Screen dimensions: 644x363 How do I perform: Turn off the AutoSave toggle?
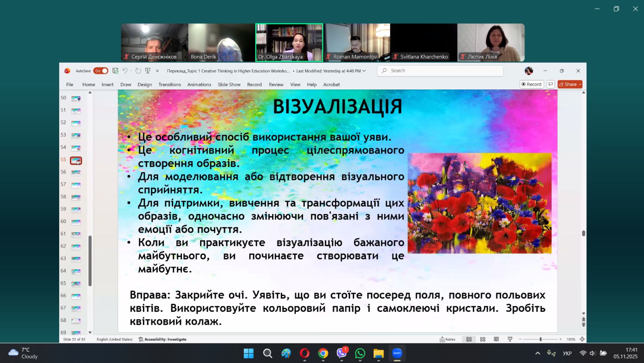pyautogui.click(x=101, y=71)
